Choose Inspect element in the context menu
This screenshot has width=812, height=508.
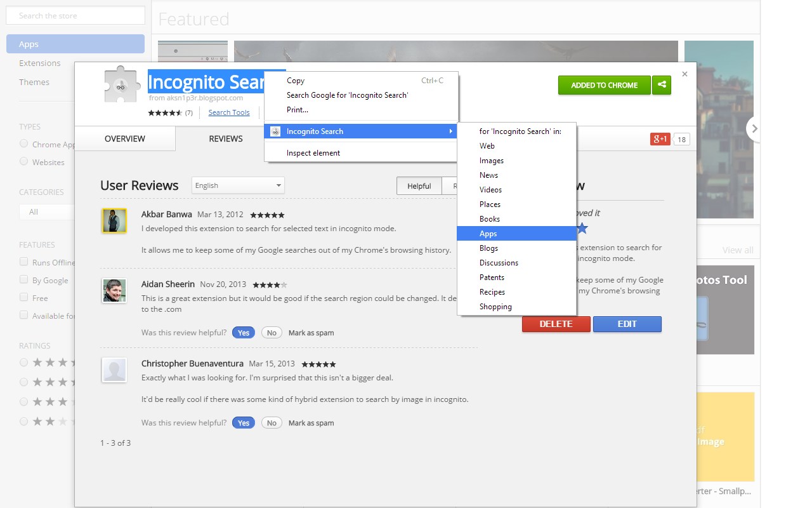click(x=361, y=153)
